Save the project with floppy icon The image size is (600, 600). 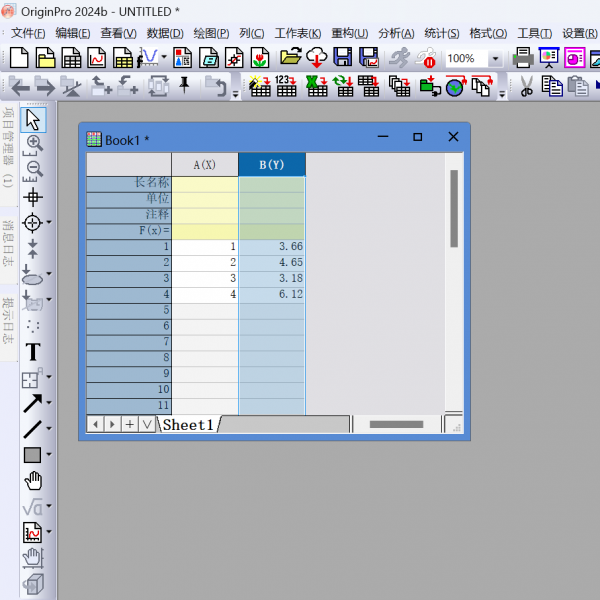[342, 57]
